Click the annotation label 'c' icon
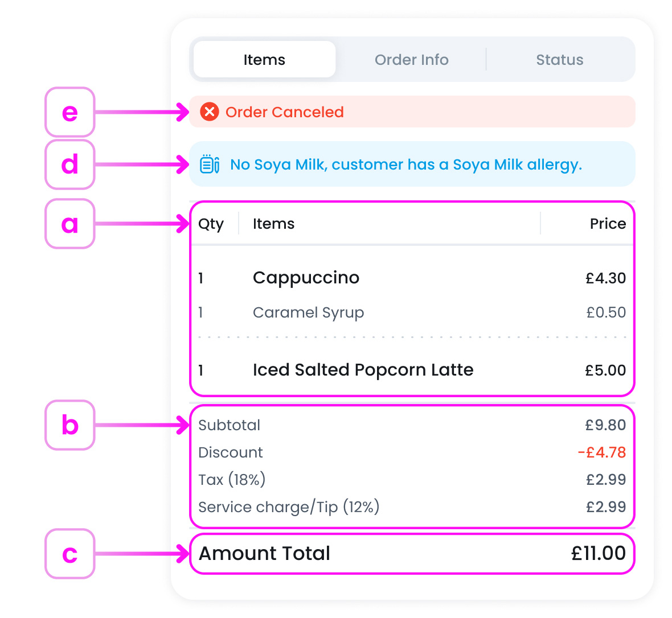 pos(69,554)
